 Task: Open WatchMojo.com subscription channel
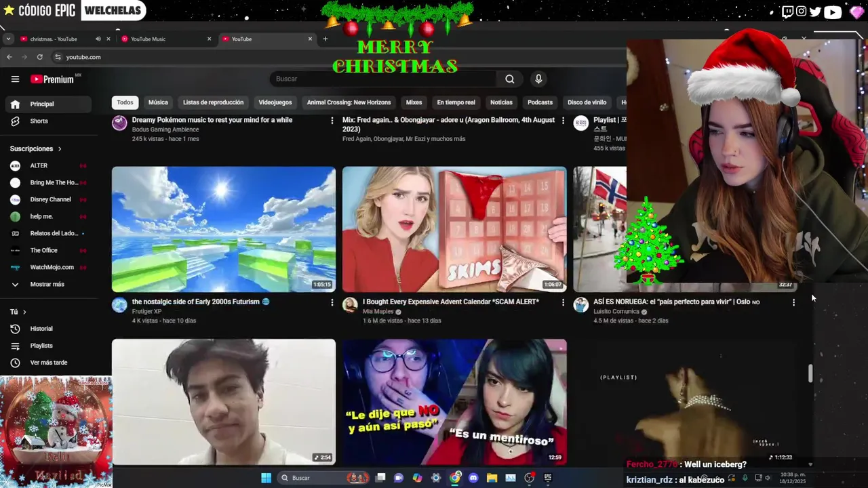click(47, 268)
